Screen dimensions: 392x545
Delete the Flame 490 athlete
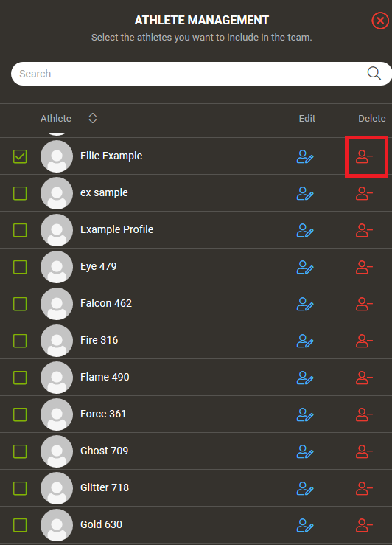click(x=364, y=378)
